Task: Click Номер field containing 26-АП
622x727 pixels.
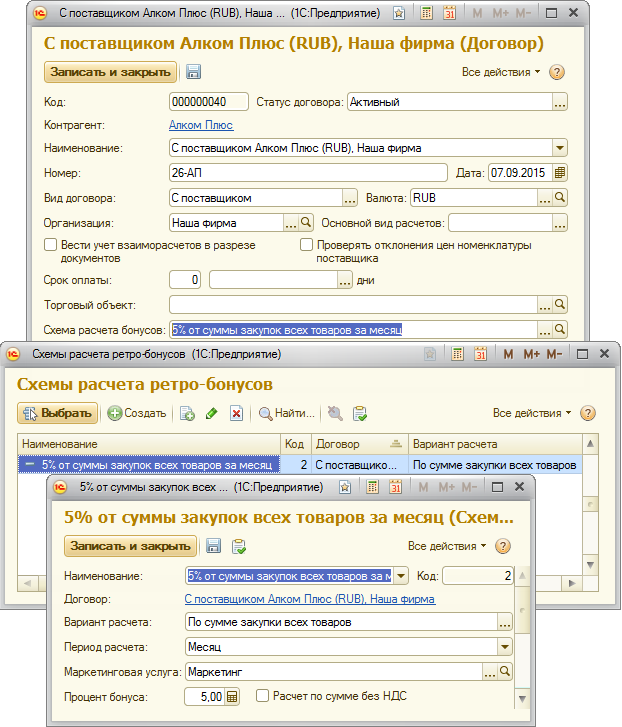Action: (308, 173)
